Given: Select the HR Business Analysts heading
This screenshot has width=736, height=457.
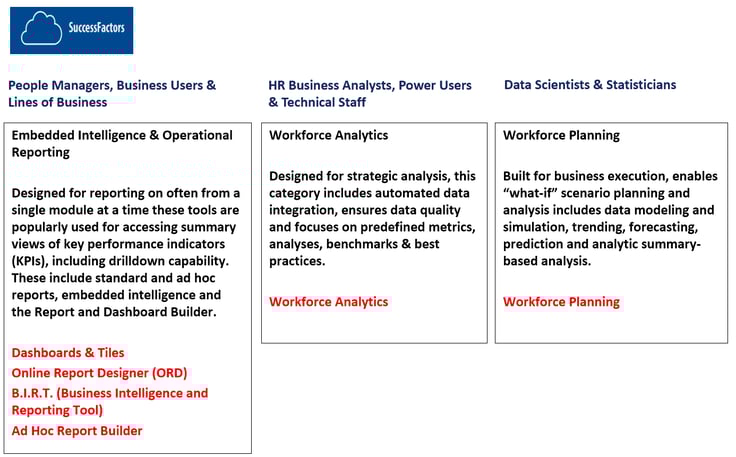Looking at the screenshot, I should tap(370, 94).
